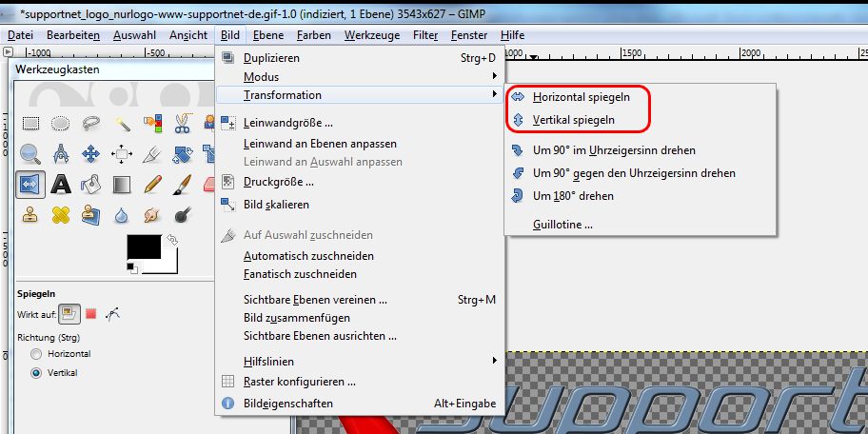
Task: Select the Bucket Fill tool
Action: [90, 184]
